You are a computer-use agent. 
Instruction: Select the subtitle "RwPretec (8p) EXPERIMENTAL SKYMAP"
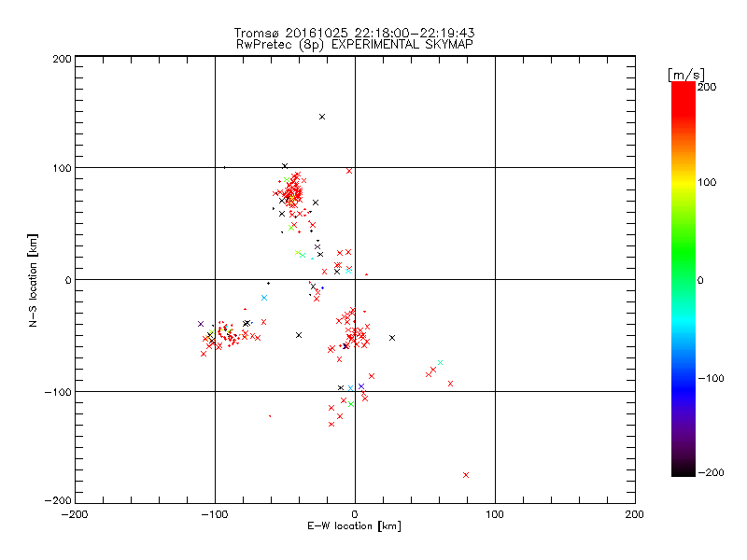355,45
